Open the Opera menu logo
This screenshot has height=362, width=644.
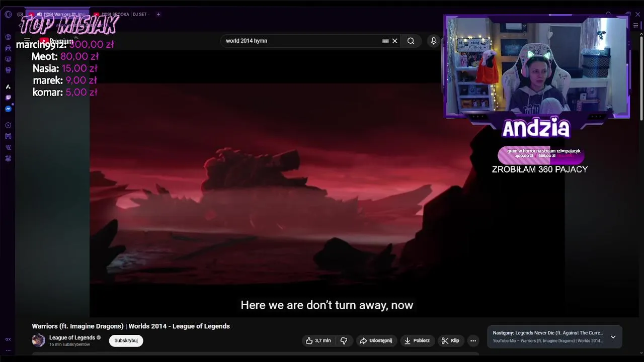pyautogui.click(x=8, y=14)
